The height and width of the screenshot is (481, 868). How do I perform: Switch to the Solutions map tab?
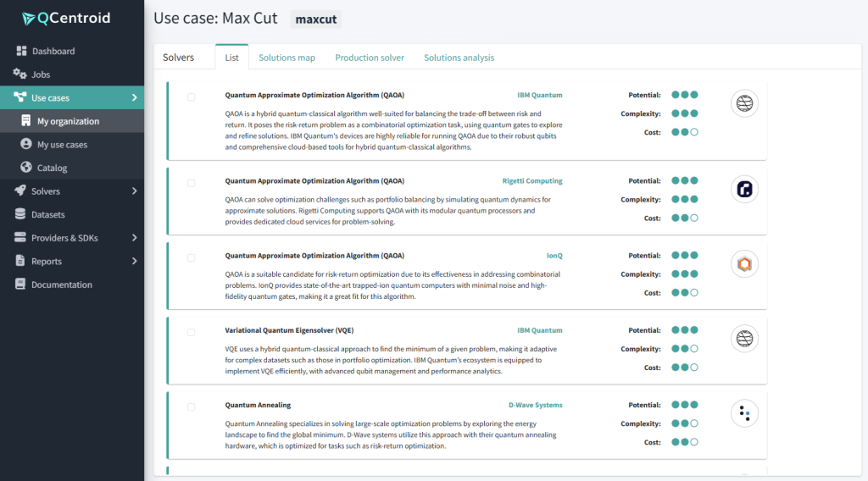tap(287, 58)
